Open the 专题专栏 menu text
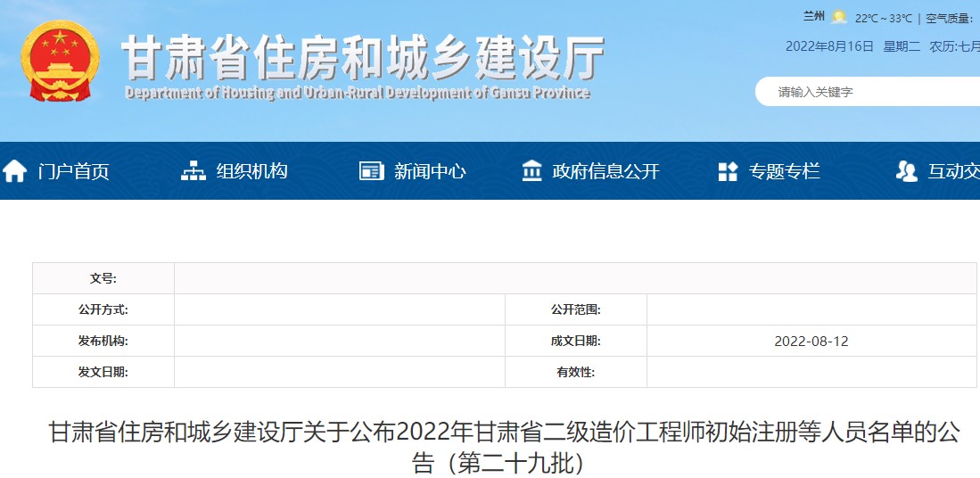Image resolution: width=980 pixels, height=478 pixels. pyautogui.click(x=784, y=171)
